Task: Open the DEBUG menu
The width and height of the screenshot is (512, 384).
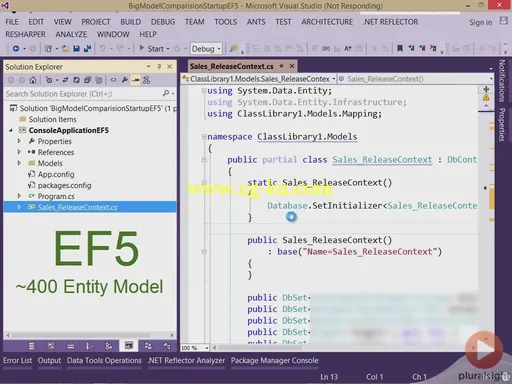Action: pyautogui.click(x=163, y=22)
